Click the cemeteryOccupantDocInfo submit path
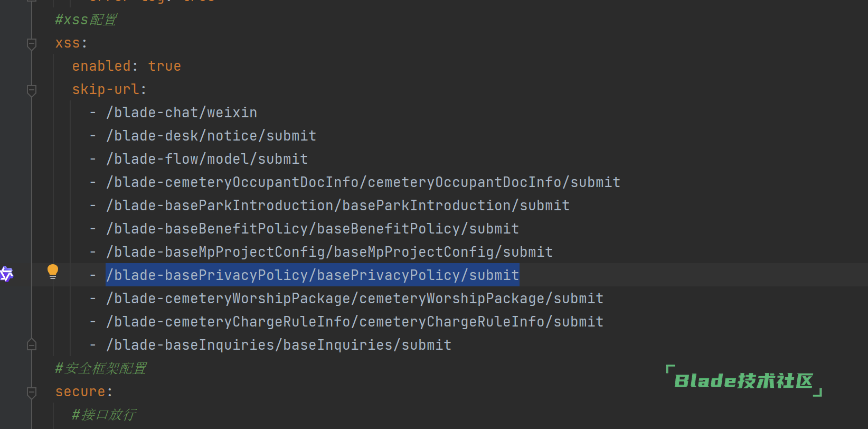Viewport: 868px width, 429px height. tap(363, 183)
